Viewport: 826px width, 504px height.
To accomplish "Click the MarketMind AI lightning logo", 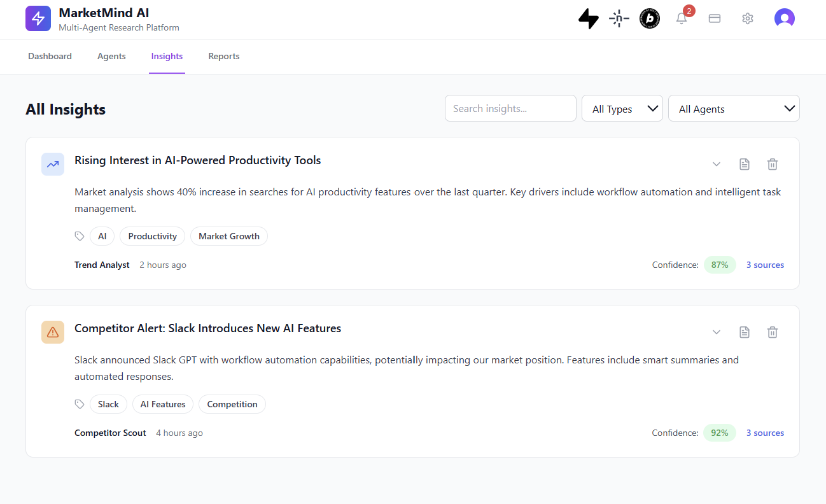I will pyautogui.click(x=38, y=18).
